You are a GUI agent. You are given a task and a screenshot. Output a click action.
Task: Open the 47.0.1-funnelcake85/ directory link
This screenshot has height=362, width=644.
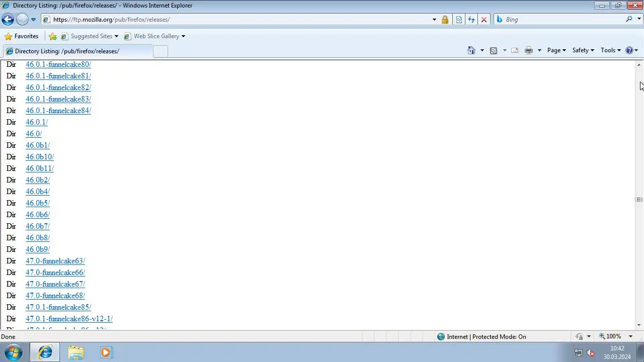(x=58, y=307)
